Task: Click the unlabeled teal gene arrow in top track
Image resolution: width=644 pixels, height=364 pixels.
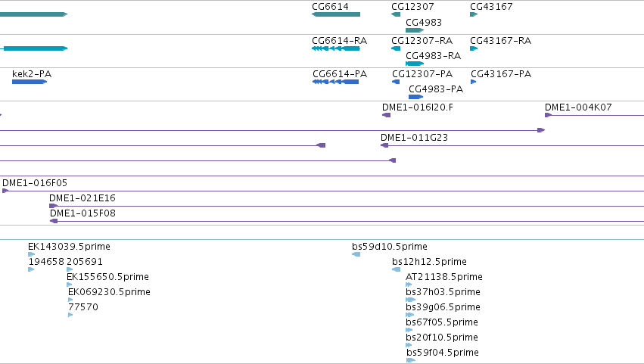Action: coord(34,14)
